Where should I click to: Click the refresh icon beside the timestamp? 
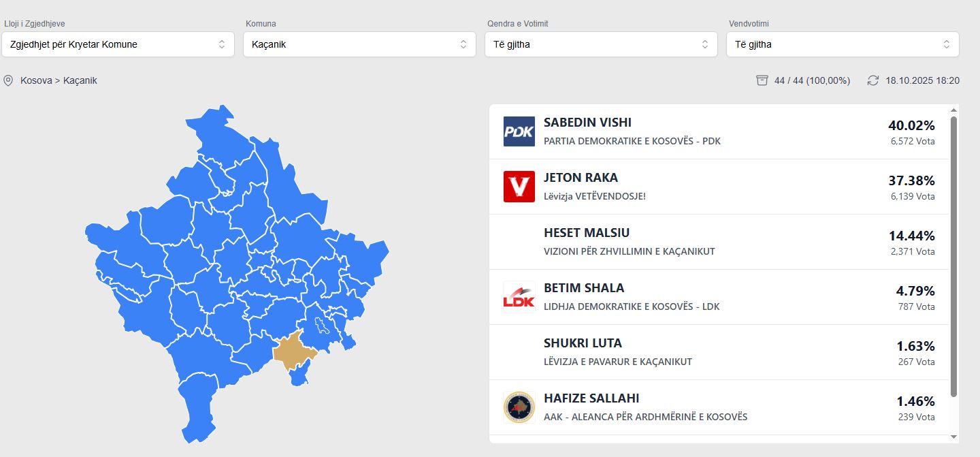[873, 80]
